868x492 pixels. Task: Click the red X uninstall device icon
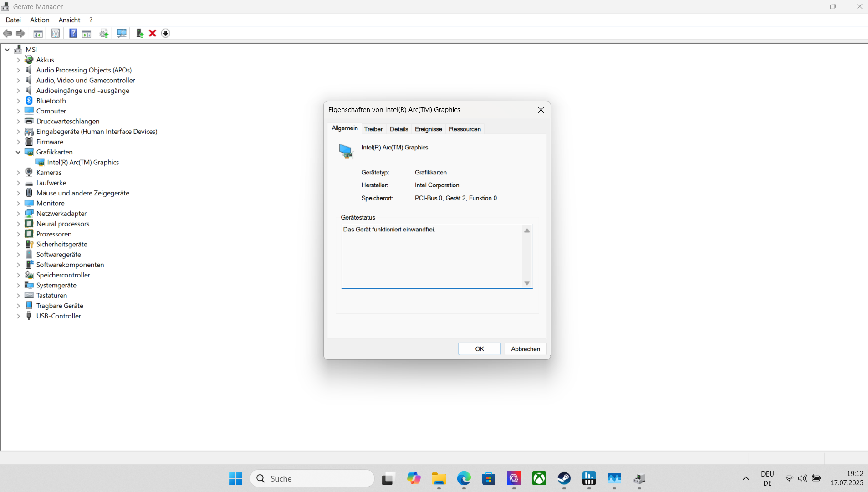153,33
